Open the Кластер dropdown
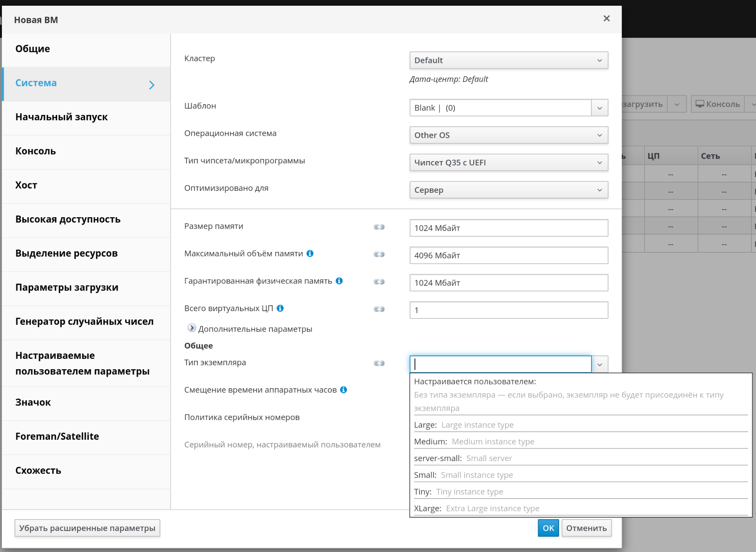 (x=508, y=60)
